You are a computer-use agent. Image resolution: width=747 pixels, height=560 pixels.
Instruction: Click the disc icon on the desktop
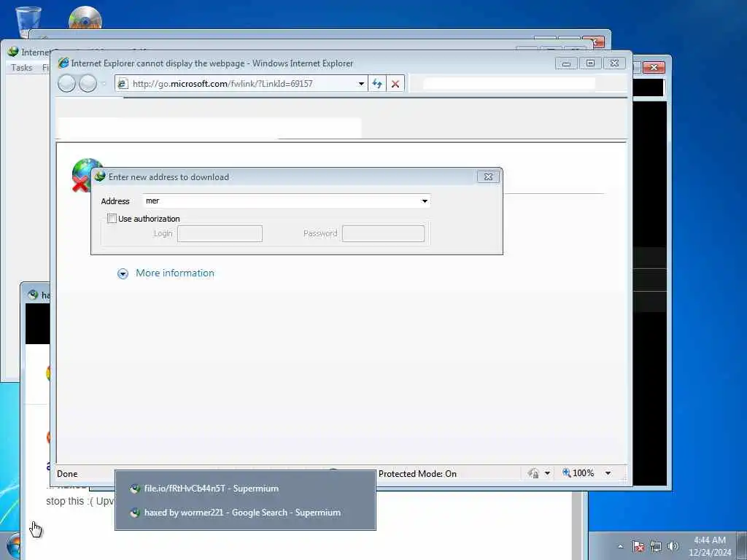[x=85, y=18]
